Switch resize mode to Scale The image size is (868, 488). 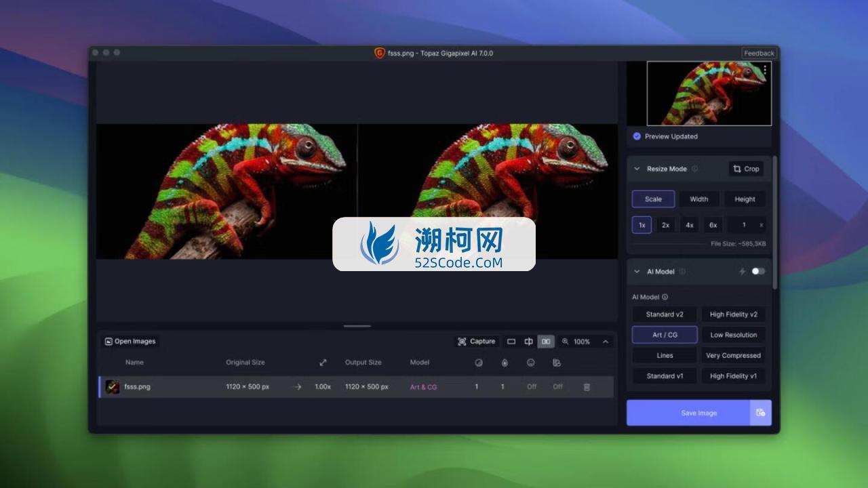(654, 199)
